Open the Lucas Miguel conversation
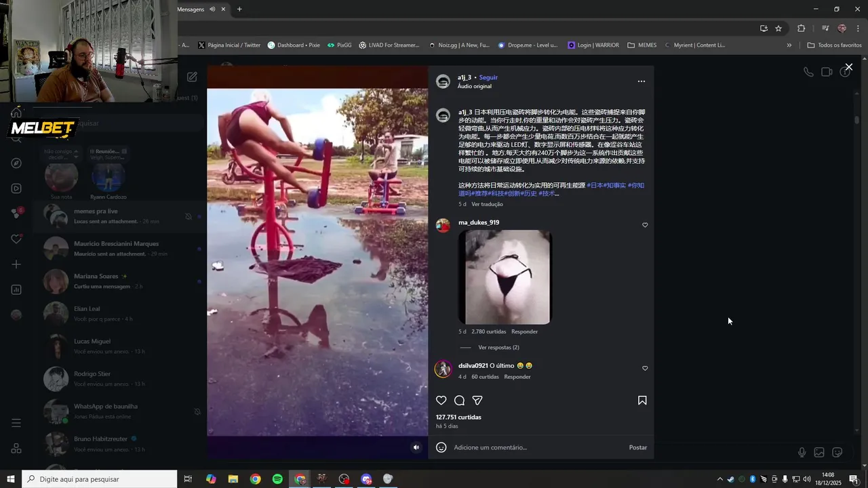 [119, 346]
